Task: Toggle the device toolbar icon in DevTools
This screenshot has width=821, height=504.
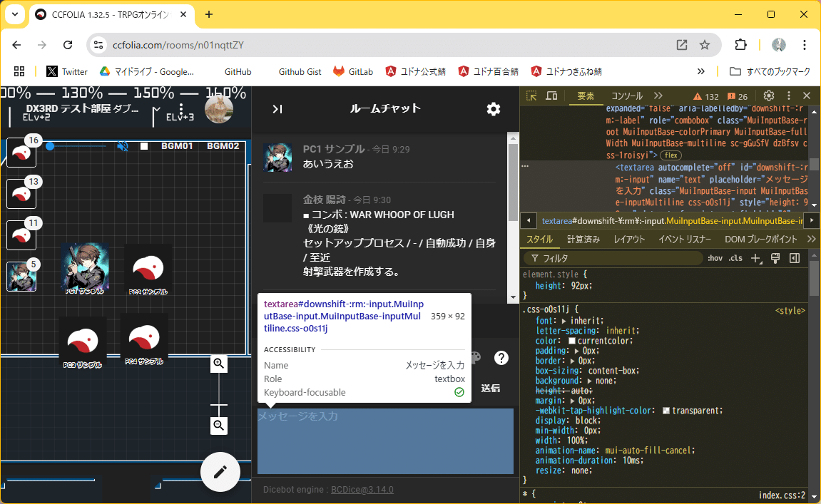Action: click(x=550, y=95)
